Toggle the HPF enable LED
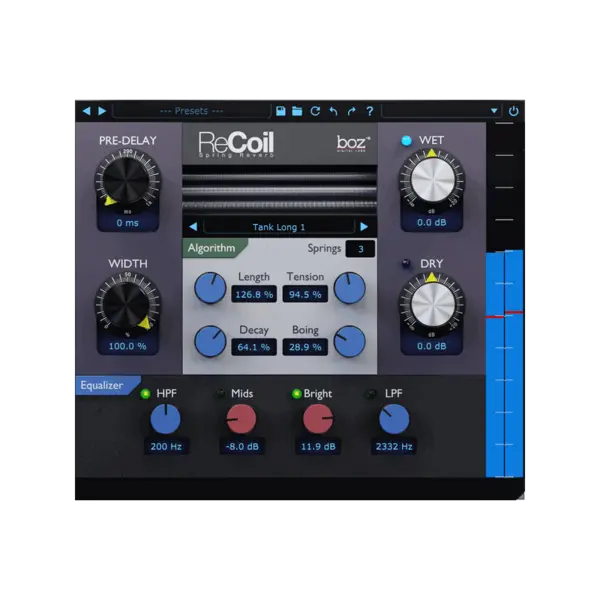 145,393
